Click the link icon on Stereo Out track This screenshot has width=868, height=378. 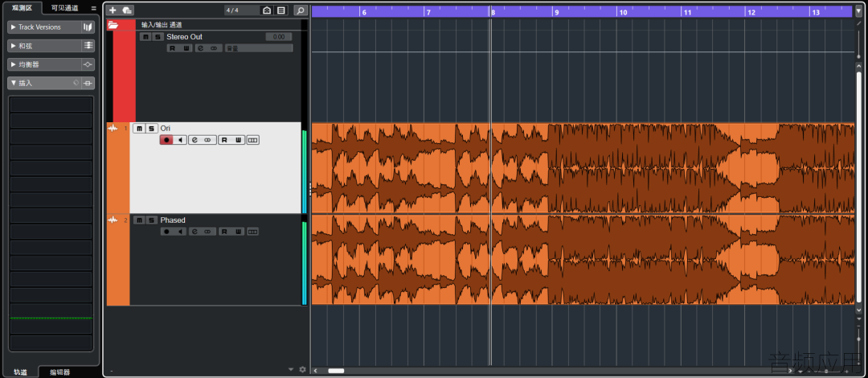click(x=214, y=48)
